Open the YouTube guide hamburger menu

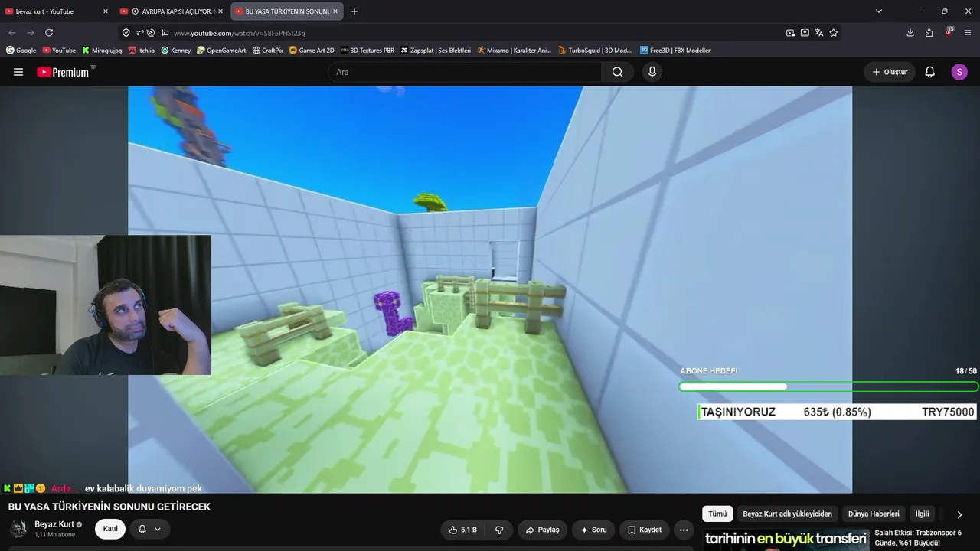click(18, 72)
